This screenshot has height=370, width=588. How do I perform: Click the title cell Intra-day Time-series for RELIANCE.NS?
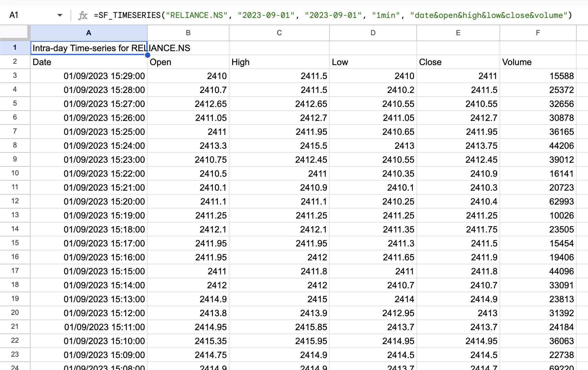click(88, 48)
